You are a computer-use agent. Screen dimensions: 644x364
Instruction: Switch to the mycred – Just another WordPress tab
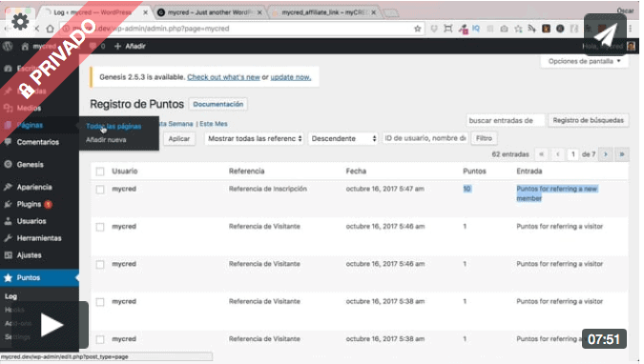point(210,12)
